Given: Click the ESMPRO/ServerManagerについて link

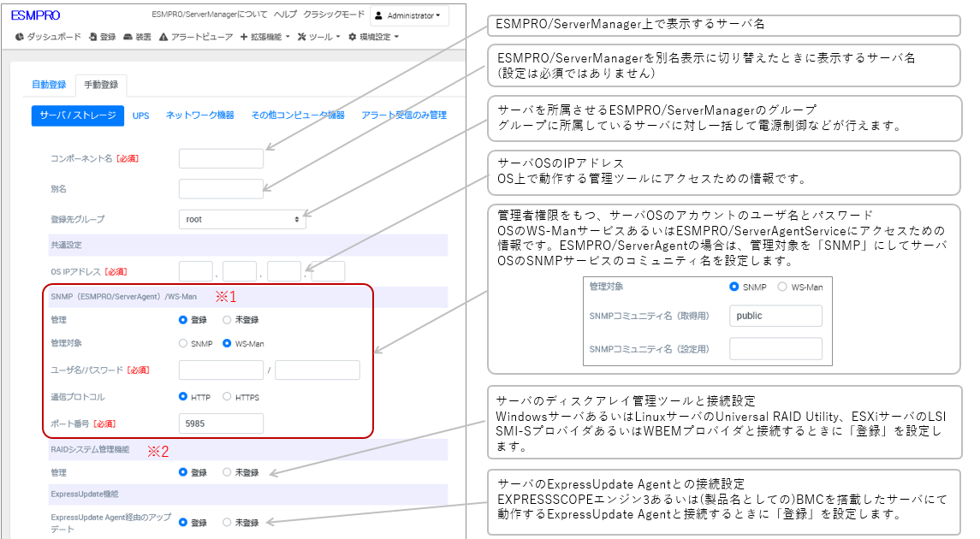Looking at the screenshot, I should click(x=210, y=15).
